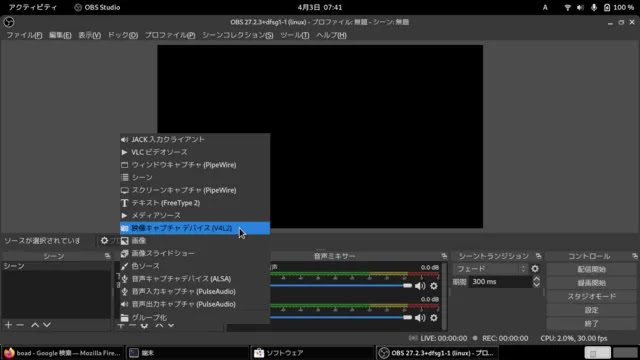The image size is (640, 360).
Task: Choose テキスト (FreeType 2) source
Action: [x=195, y=203]
